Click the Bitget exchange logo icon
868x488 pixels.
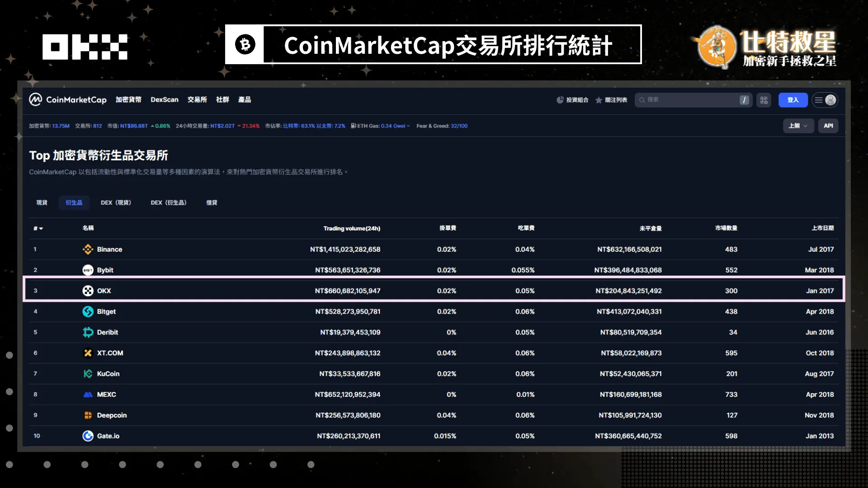[88, 312]
